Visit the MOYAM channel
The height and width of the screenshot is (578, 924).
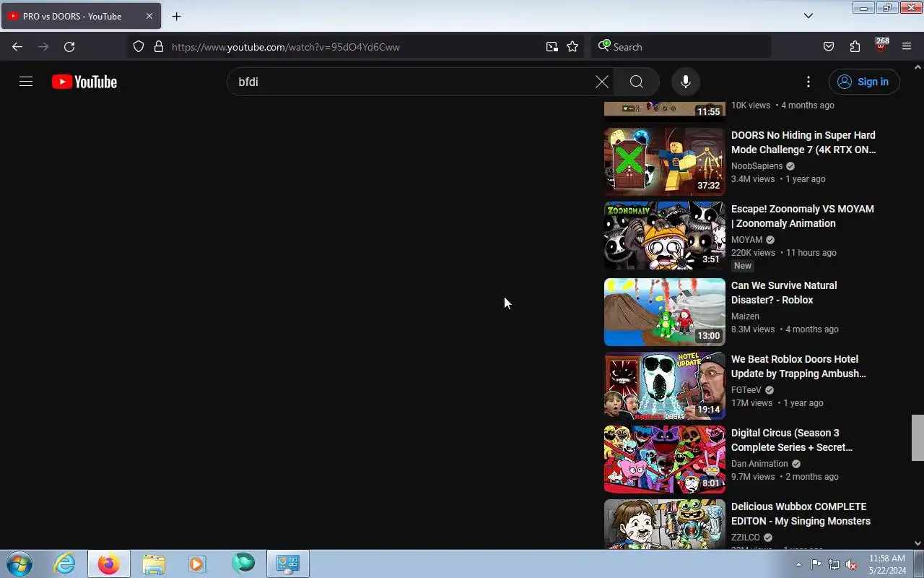pyautogui.click(x=746, y=240)
